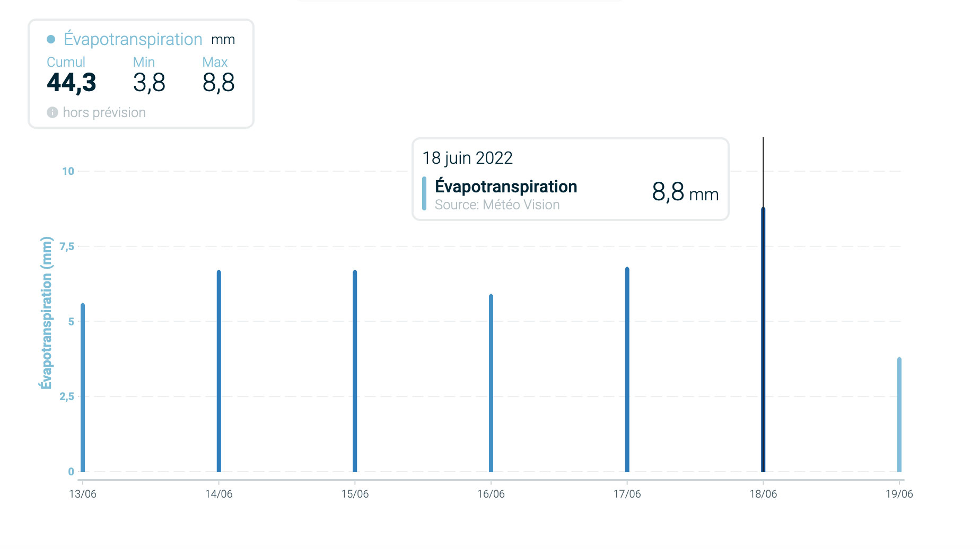Click the vertical Évapotranspiration (mm) axis title
980x549 pixels.
pyautogui.click(x=47, y=313)
